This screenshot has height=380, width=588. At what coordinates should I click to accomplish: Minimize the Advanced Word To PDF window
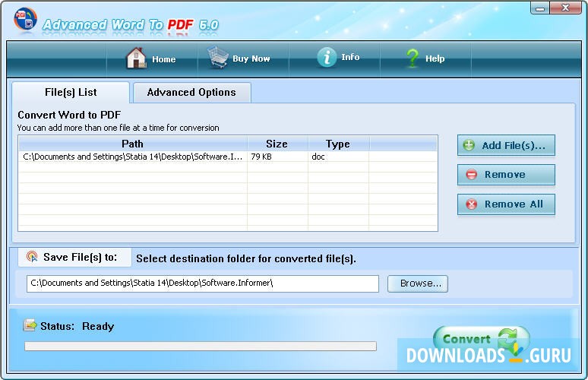tap(540, 8)
